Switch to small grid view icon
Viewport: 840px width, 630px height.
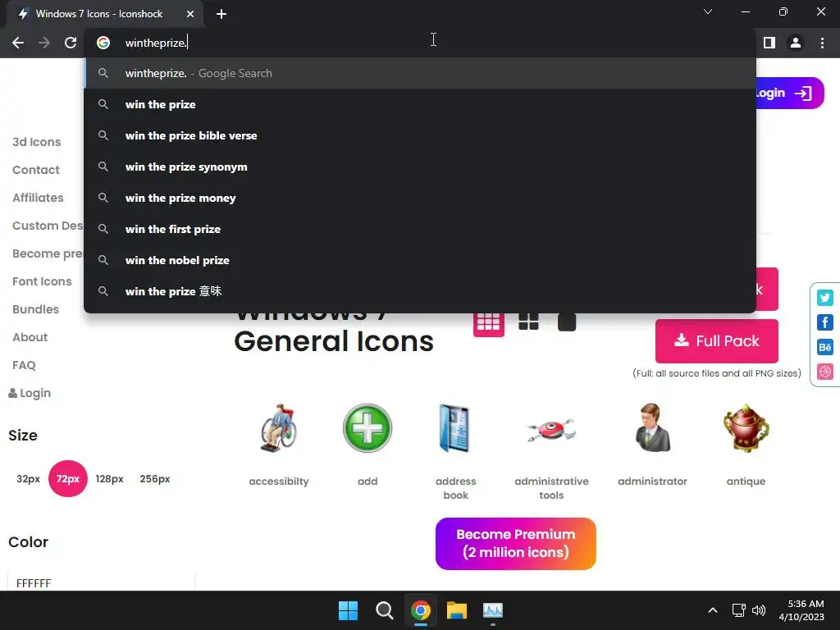pyautogui.click(x=489, y=322)
